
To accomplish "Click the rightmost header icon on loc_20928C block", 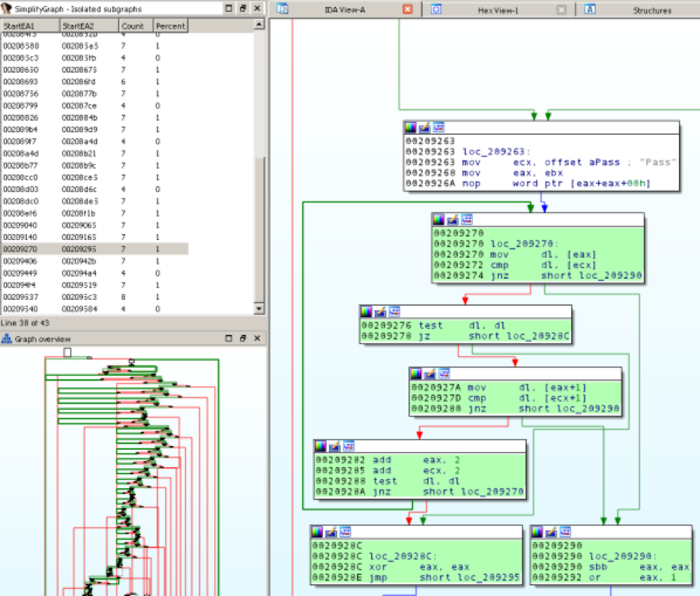I will pos(345,532).
